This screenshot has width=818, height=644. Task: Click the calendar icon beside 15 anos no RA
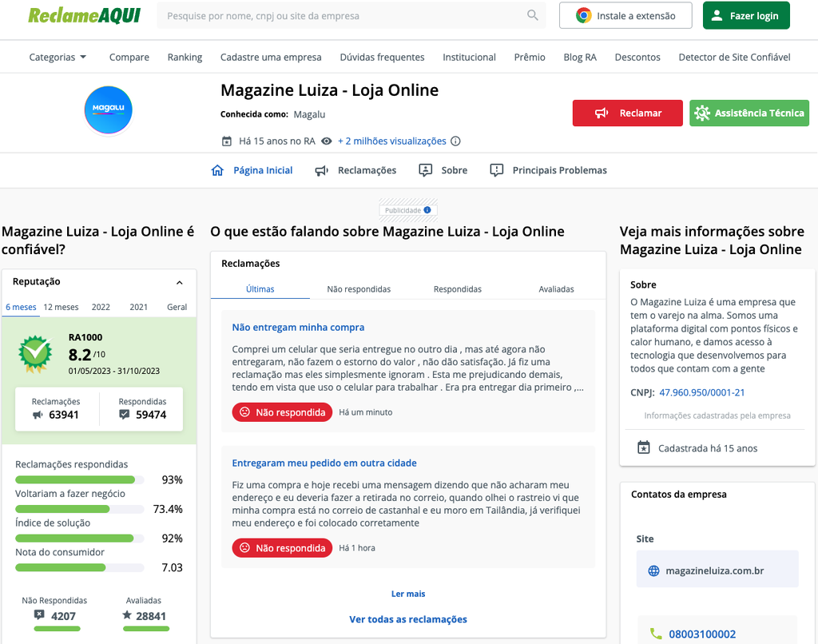(x=227, y=141)
